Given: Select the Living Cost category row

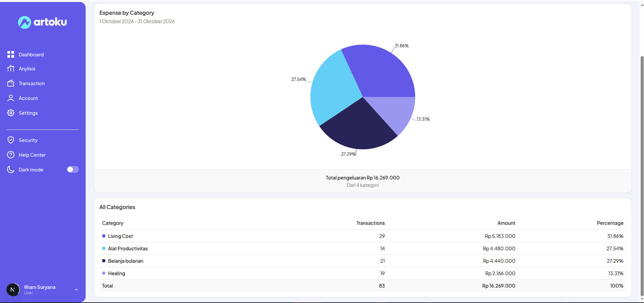Looking at the screenshot, I should 363,236.
